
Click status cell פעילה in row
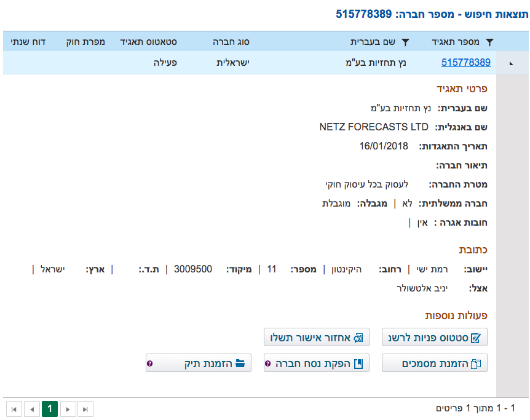165,63
